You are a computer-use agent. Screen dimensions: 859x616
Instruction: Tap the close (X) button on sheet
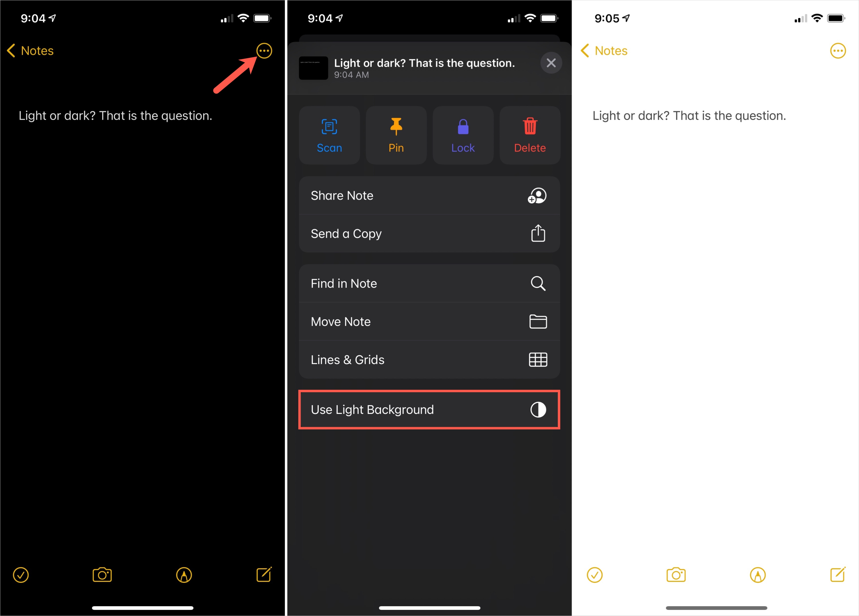pyautogui.click(x=551, y=62)
